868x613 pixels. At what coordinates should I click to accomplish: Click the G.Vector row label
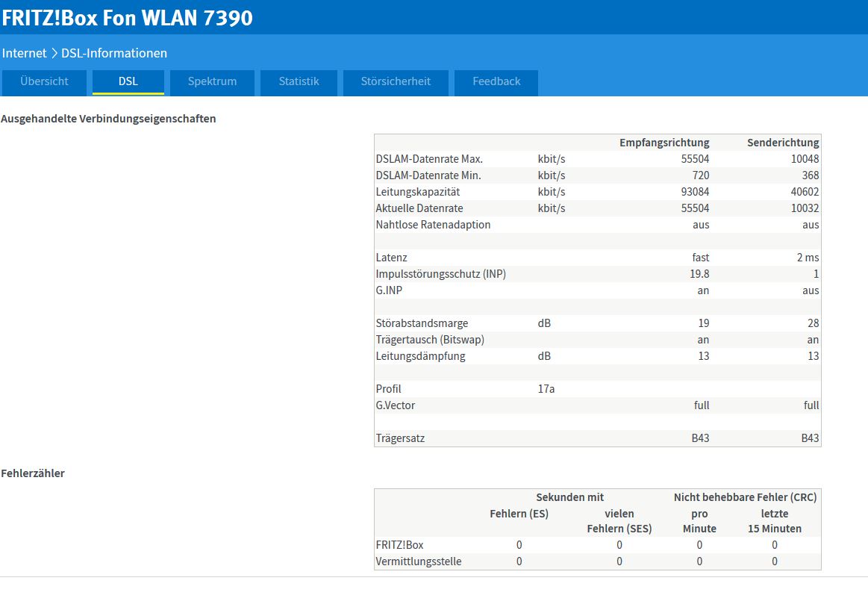coord(396,405)
